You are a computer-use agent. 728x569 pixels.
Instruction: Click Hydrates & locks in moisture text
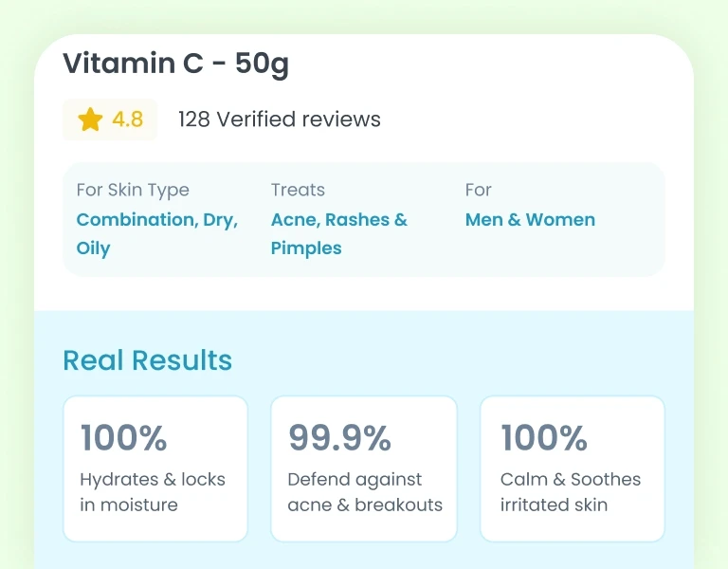click(153, 492)
